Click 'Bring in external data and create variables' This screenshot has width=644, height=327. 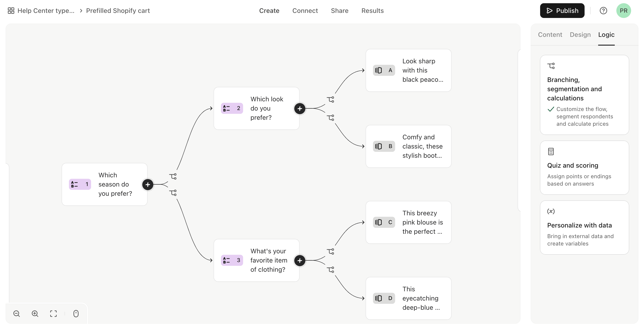[x=580, y=240]
